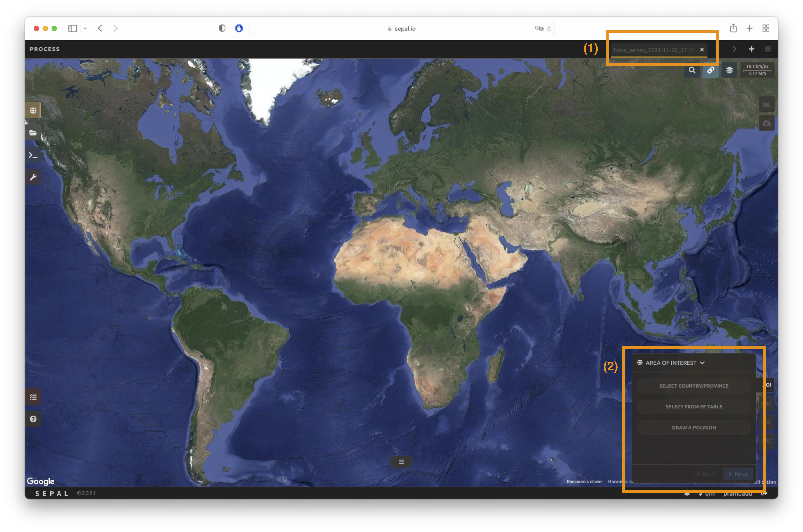
Task: Click Select from EE Table button
Action: click(694, 406)
